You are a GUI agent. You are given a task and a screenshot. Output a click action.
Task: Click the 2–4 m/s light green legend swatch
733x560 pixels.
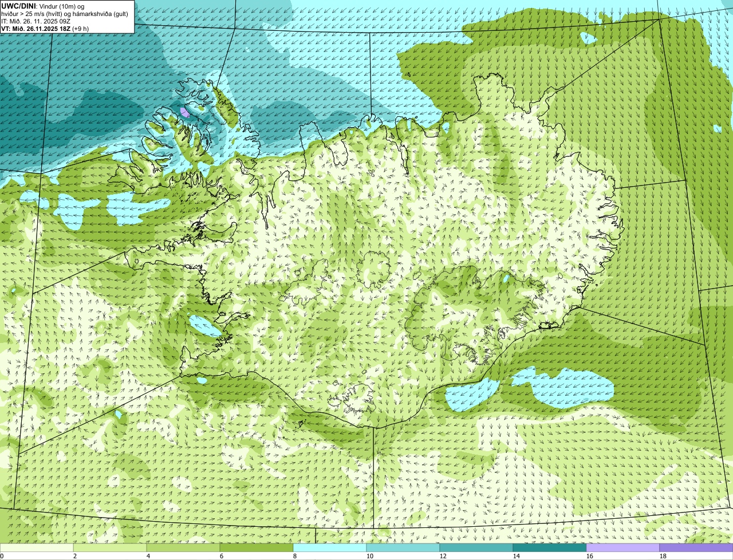[x=110, y=548]
